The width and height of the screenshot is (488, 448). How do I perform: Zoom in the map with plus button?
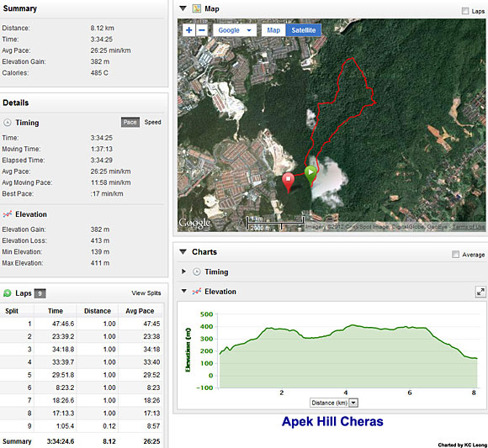188,30
